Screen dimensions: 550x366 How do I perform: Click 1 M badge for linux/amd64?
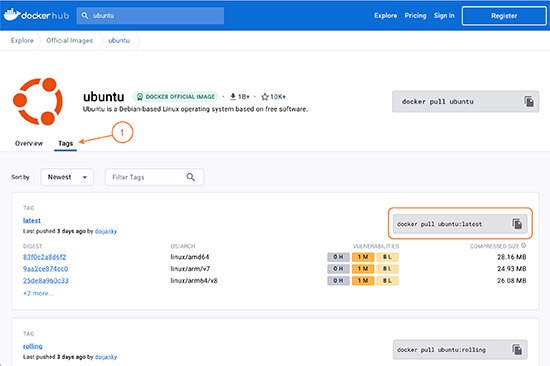coord(363,257)
